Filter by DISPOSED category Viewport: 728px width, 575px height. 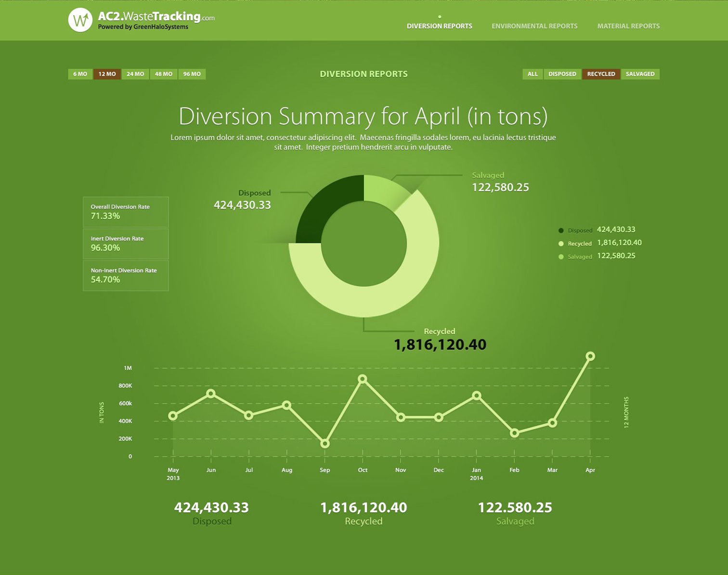pos(562,74)
